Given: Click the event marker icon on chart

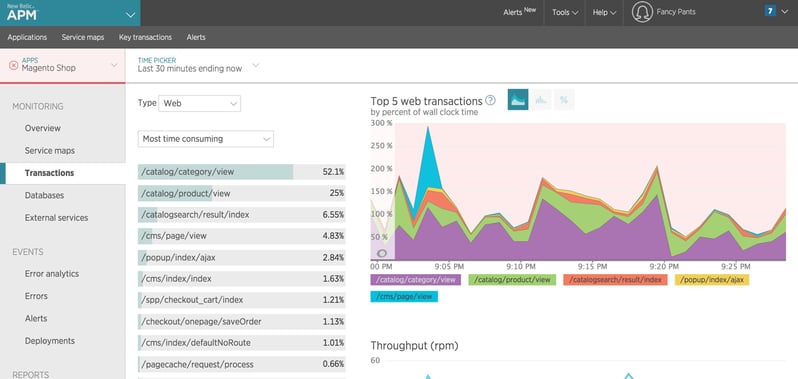Looking at the screenshot, I should click(x=382, y=253).
